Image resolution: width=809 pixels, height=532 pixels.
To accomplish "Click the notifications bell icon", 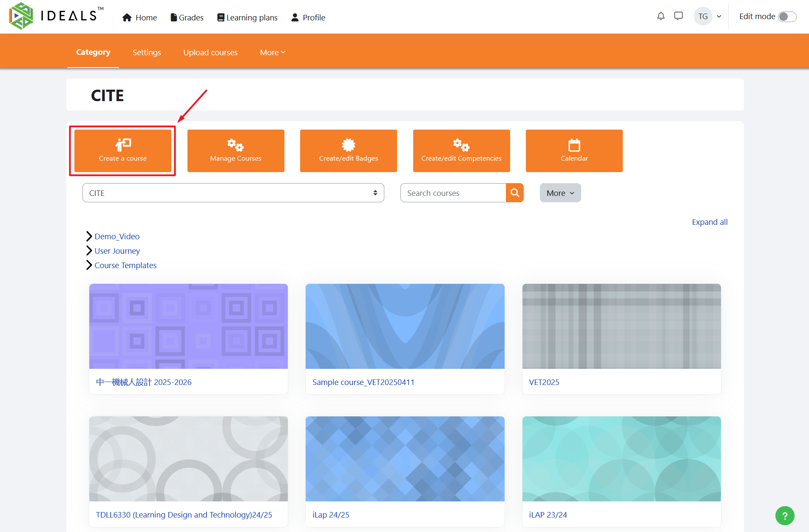I will point(661,16).
